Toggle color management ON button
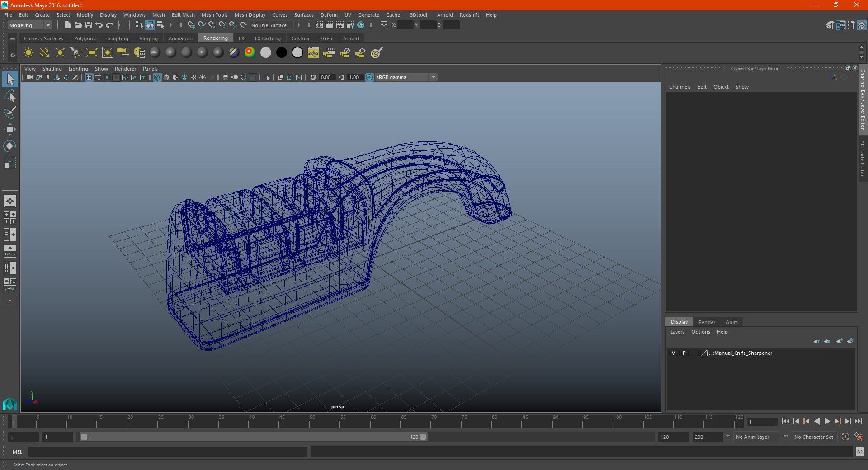The width and height of the screenshot is (868, 470). (369, 77)
